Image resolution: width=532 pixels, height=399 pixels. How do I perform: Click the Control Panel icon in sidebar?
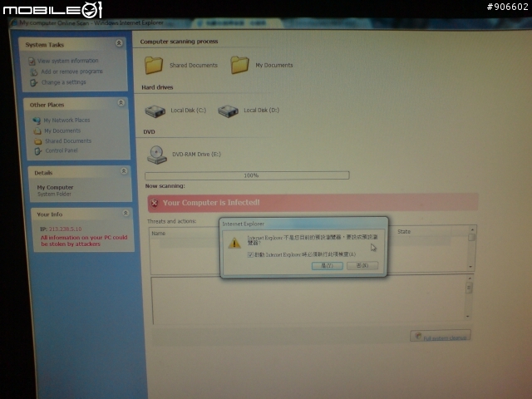point(38,151)
